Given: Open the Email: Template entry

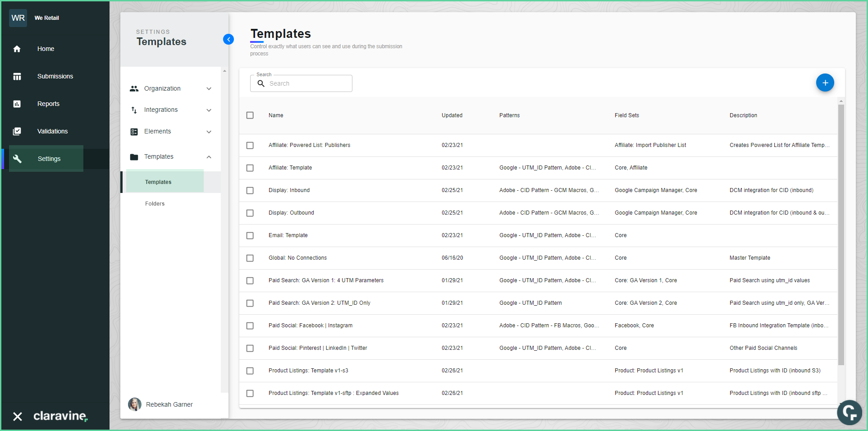Looking at the screenshot, I should [x=288, y=235].
